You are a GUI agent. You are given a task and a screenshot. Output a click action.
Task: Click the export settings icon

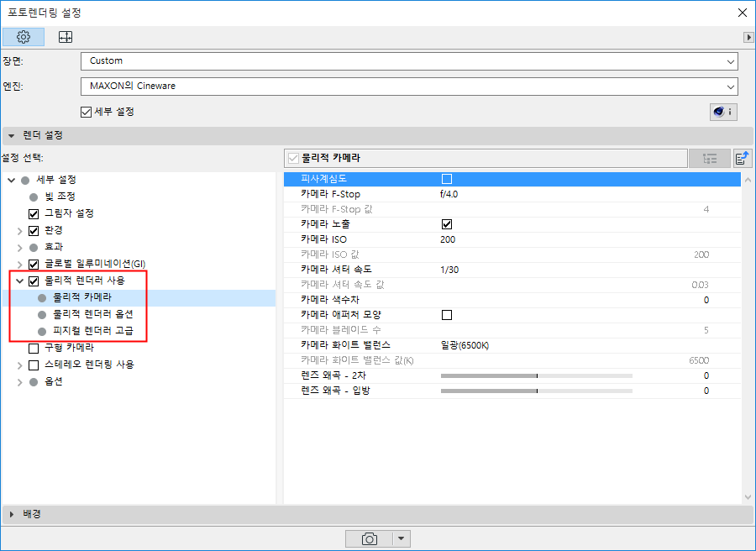tap(743, 158)
